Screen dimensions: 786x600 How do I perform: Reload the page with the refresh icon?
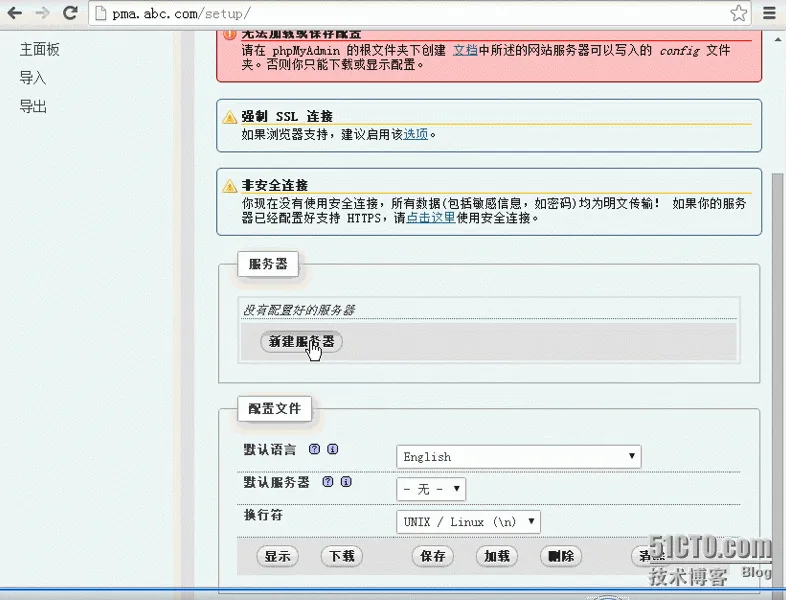pos(70,13)
